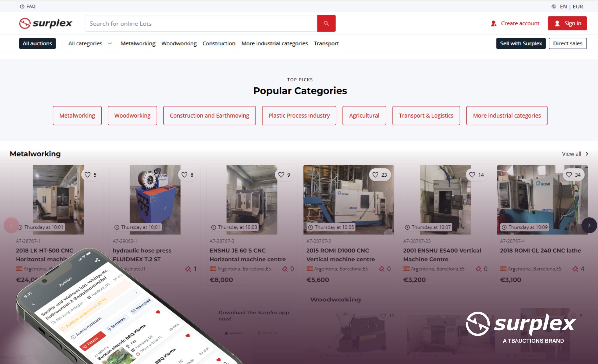Click the Search for online Lots field

point(201,24)
